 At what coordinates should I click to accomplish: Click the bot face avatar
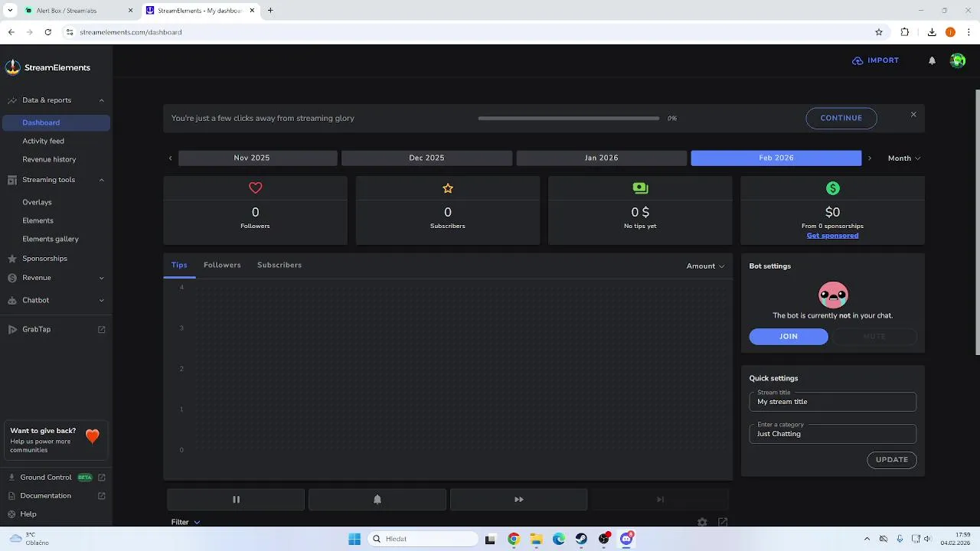(833, 295)
